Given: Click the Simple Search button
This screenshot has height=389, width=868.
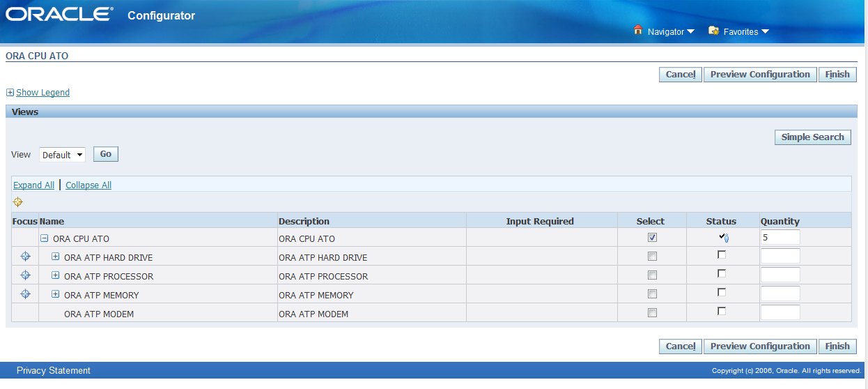Looking at the screenshot, I should pyautogui.click(x=812, y=137).
